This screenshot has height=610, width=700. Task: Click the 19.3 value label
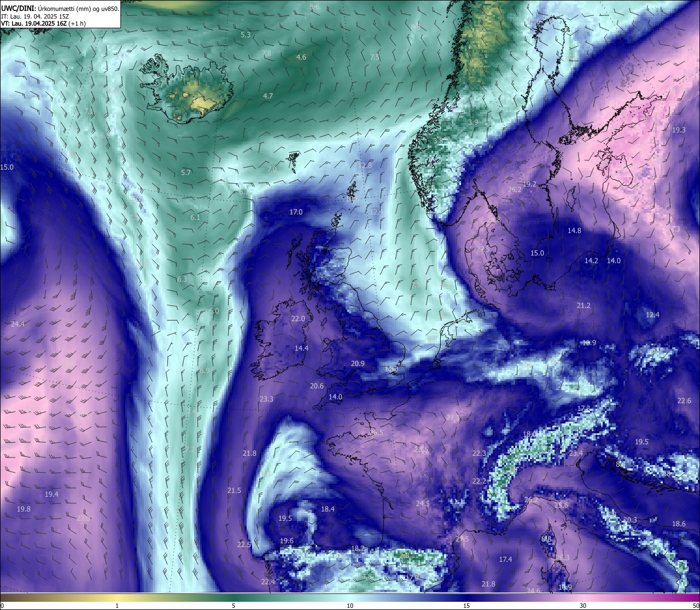pos(679,130)
